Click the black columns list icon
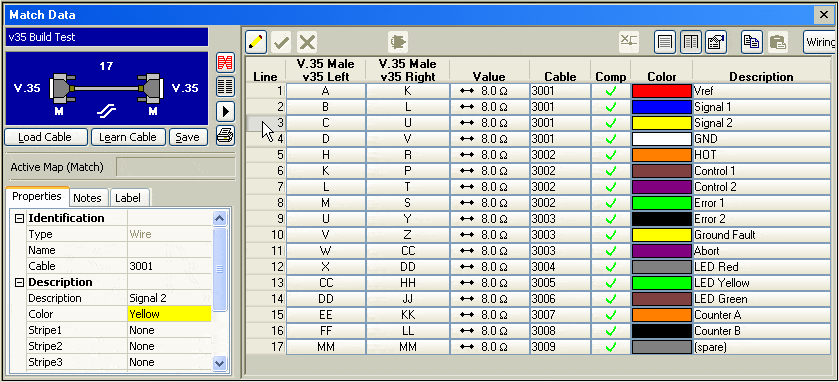The image size is (839, 382). click(x=225, y=86)
